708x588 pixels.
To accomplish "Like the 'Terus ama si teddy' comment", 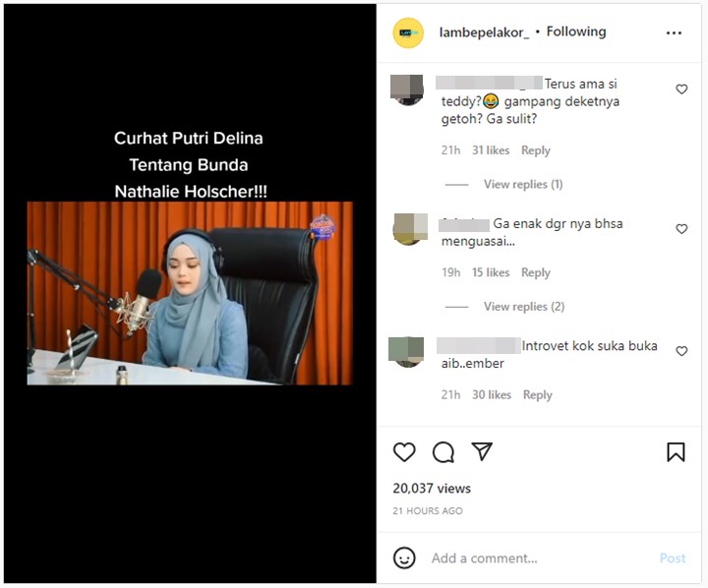I will click(681, 89).
